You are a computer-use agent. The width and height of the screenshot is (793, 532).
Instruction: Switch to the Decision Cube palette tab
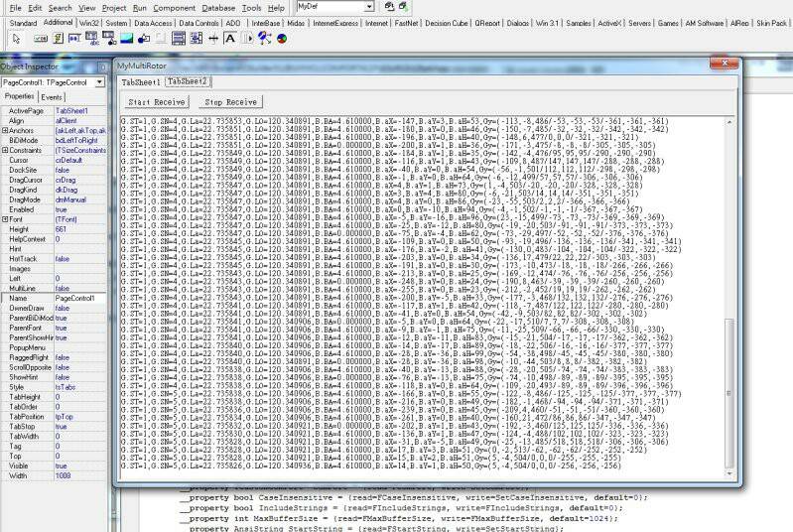pos(447,23)
